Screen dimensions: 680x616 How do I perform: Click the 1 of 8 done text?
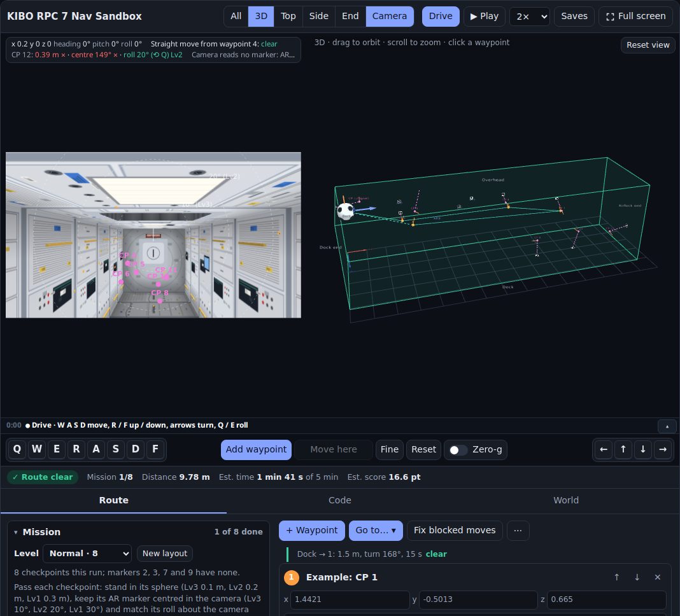click(x=239, y=532)
